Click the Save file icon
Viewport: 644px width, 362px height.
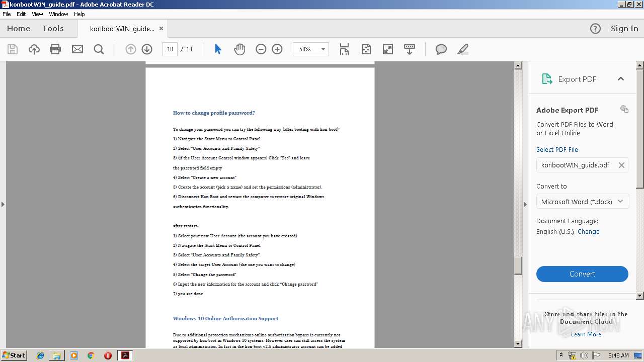pos(13,49)
